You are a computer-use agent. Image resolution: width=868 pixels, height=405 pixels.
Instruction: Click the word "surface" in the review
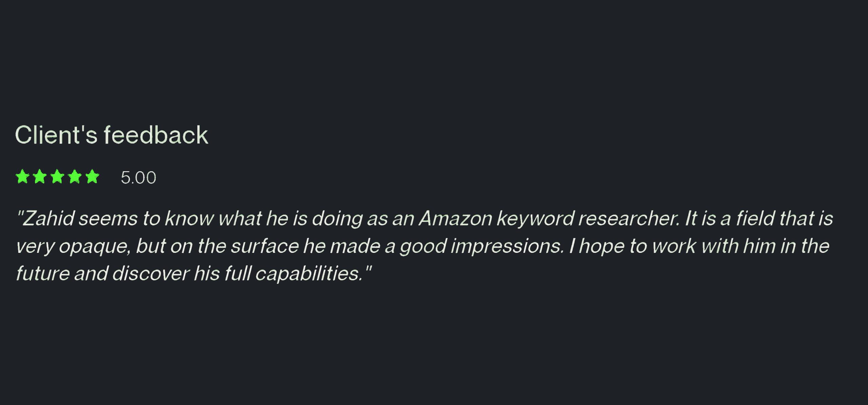tap(265, 246)
